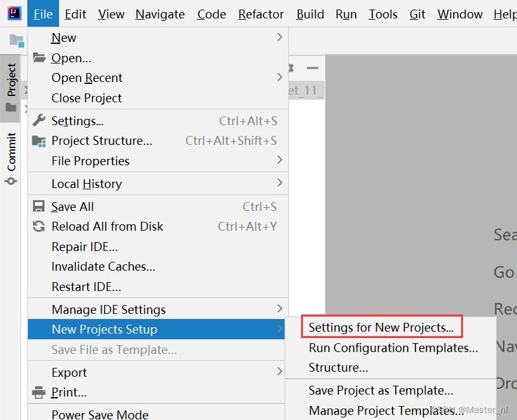Select Settings for New Projects
Screen dimensions: 517x420
coord(381,328)
